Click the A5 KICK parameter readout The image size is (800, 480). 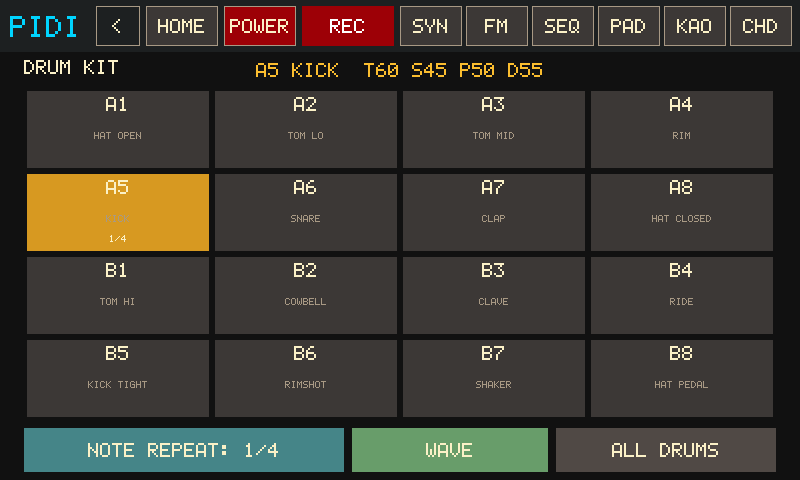399,70
